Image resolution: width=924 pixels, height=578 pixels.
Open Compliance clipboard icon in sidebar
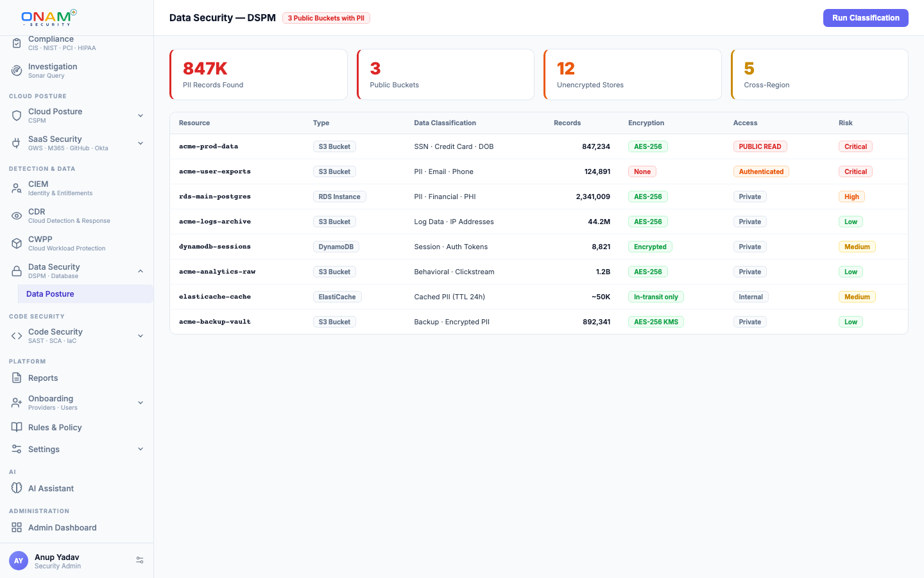point(17,43)
